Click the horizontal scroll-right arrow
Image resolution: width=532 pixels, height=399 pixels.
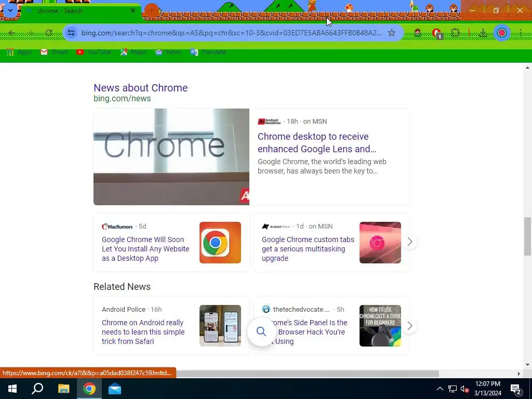point(518,374)
